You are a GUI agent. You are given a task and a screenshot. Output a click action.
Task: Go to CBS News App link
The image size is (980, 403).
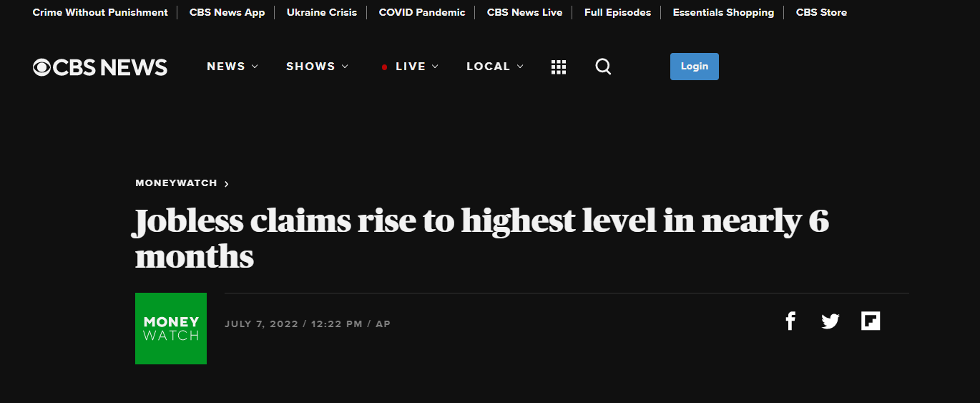tap(227, 12)
